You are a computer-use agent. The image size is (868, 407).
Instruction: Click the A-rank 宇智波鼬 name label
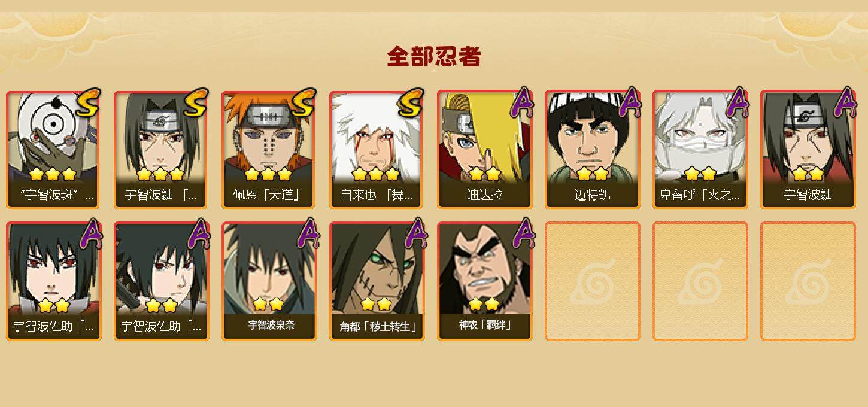(808, 195)
